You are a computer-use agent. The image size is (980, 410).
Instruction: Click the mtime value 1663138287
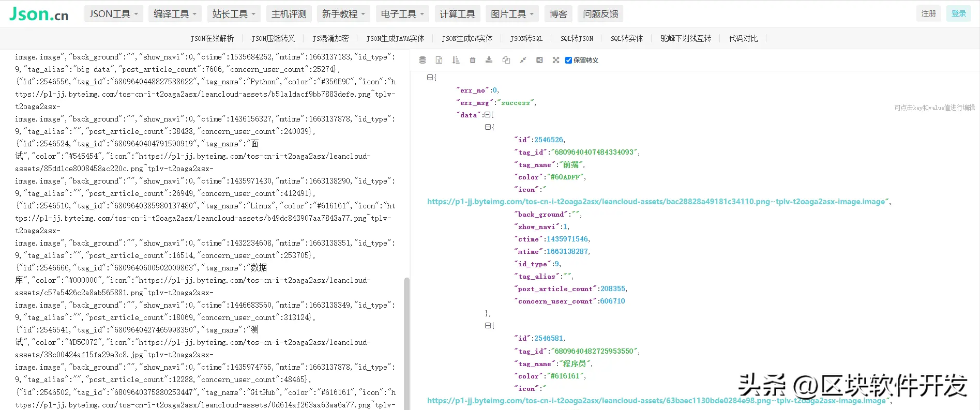click(567, 251)
